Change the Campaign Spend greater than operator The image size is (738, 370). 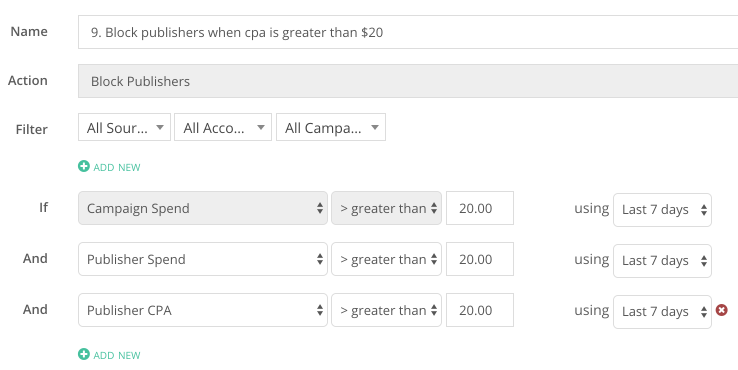pos(386,208)
